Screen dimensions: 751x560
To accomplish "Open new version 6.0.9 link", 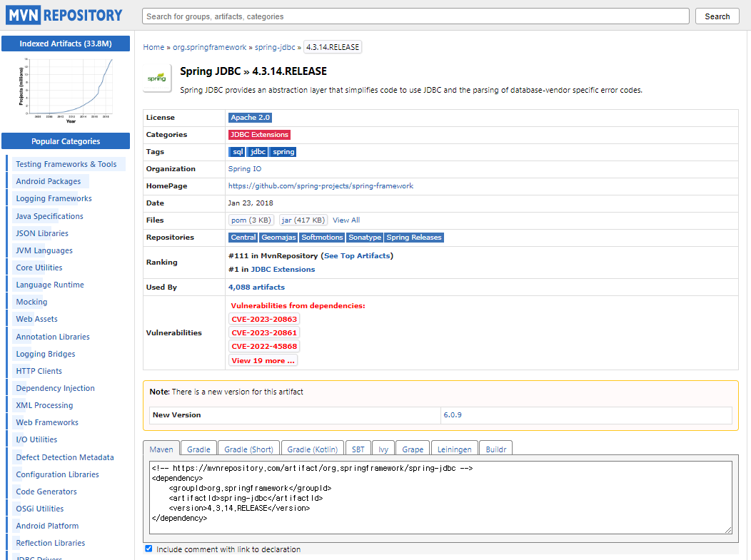I will pos(452,415).
